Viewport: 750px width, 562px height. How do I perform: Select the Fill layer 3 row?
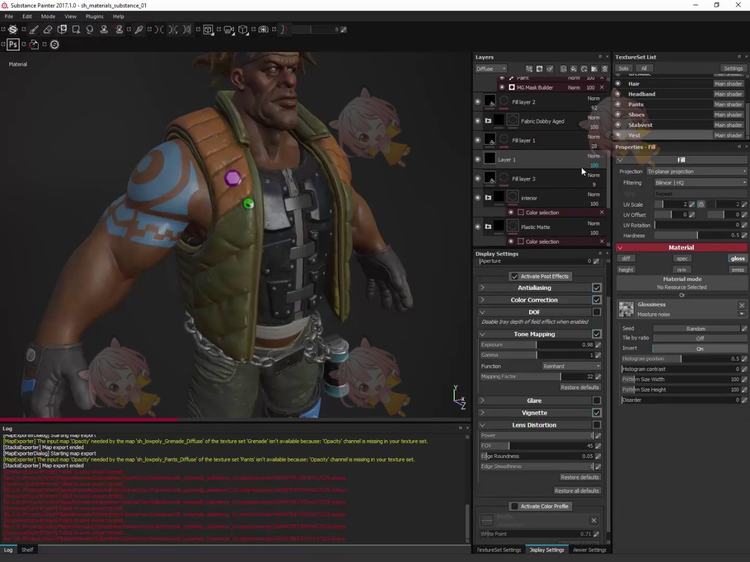540,178
